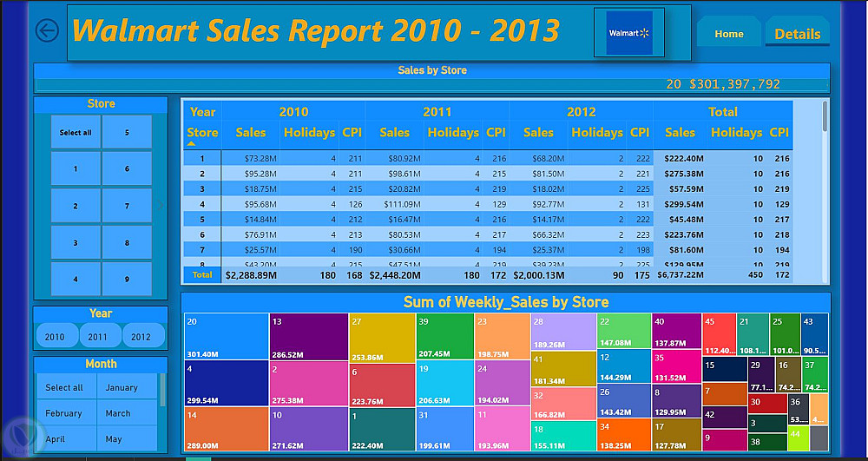Click store 23 light orange treemap tile

502,336
